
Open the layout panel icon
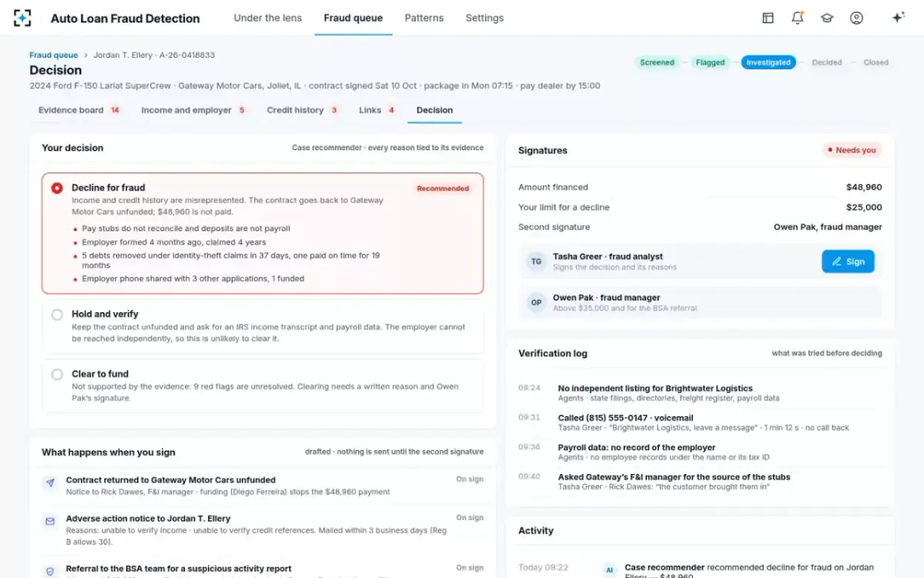tap(768, 18)
